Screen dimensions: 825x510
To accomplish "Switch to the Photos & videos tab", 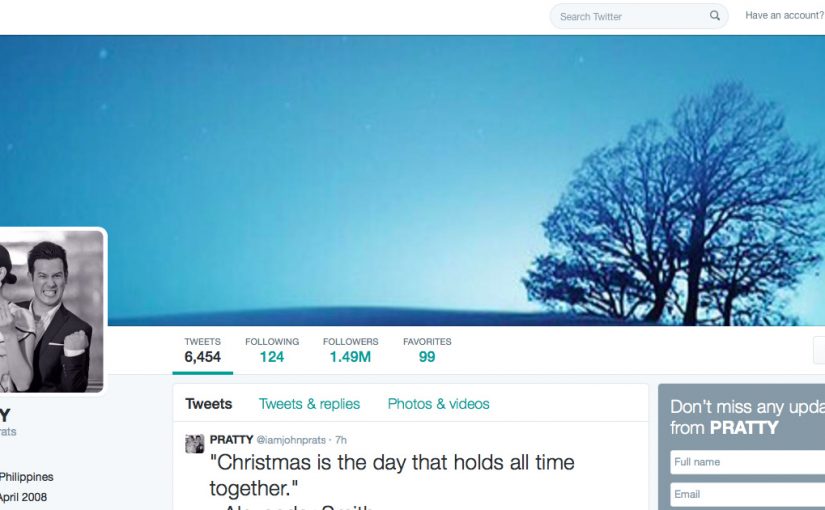I will (438, 404).
